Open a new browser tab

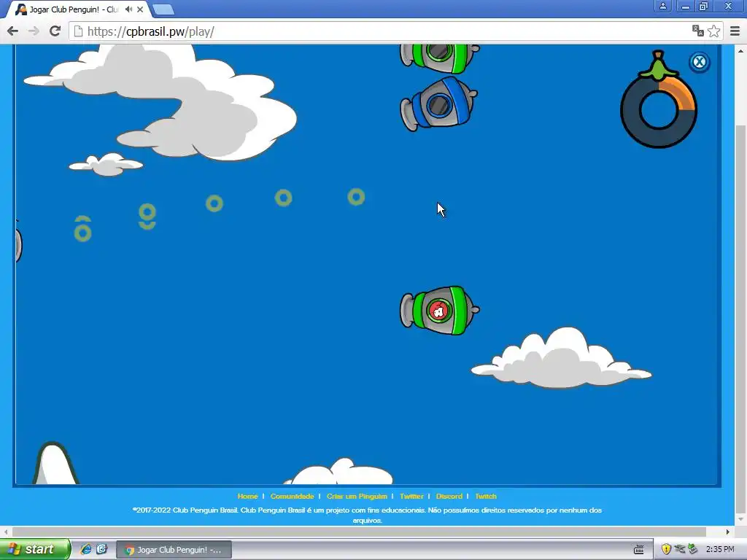pos(163,9)
